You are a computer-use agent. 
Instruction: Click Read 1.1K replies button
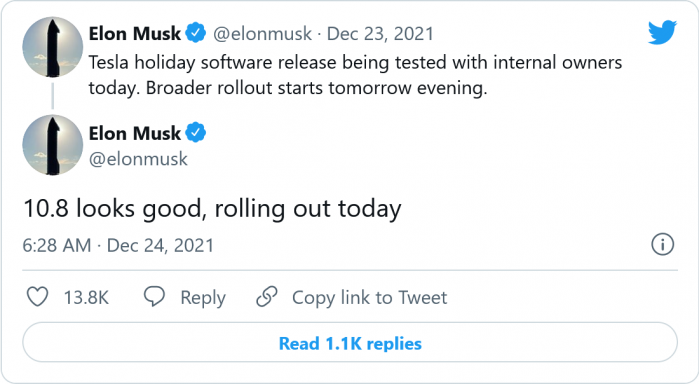pos(350,342)
